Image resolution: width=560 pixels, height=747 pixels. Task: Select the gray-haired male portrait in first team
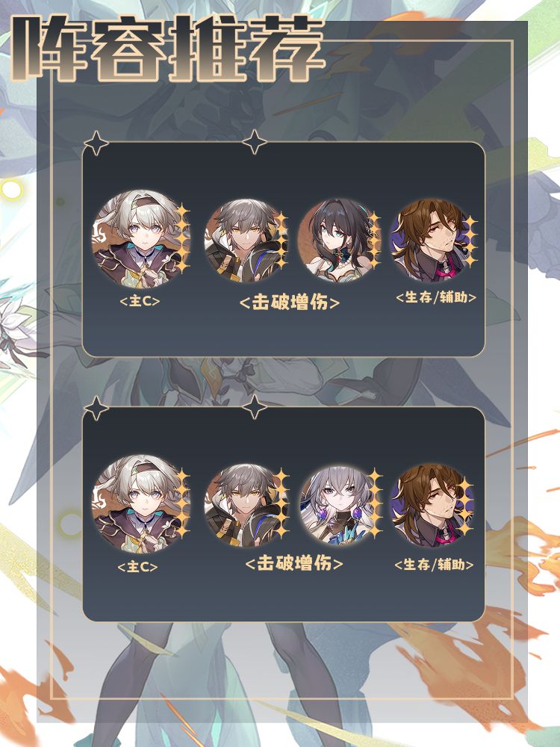pyautogui.click(x=246, y=241)
